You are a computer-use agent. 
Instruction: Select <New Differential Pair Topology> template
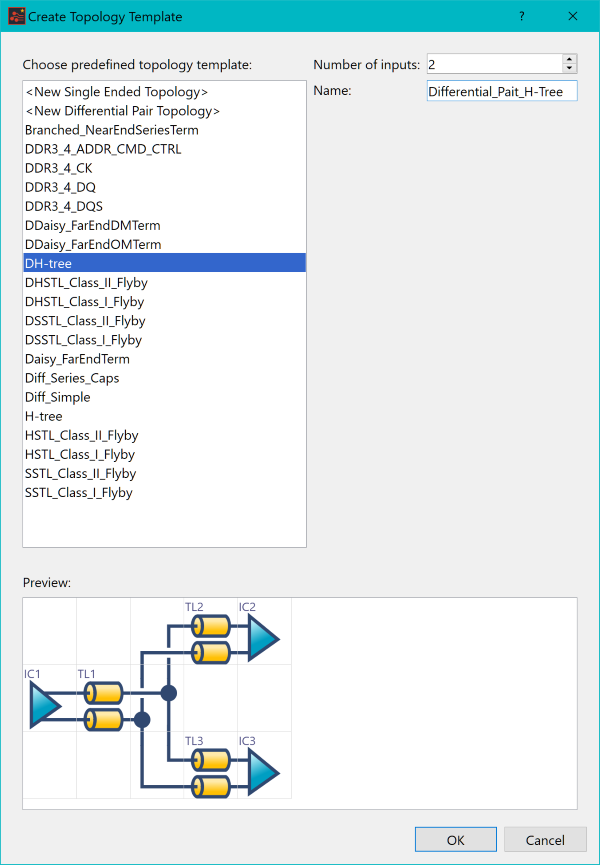164,111
